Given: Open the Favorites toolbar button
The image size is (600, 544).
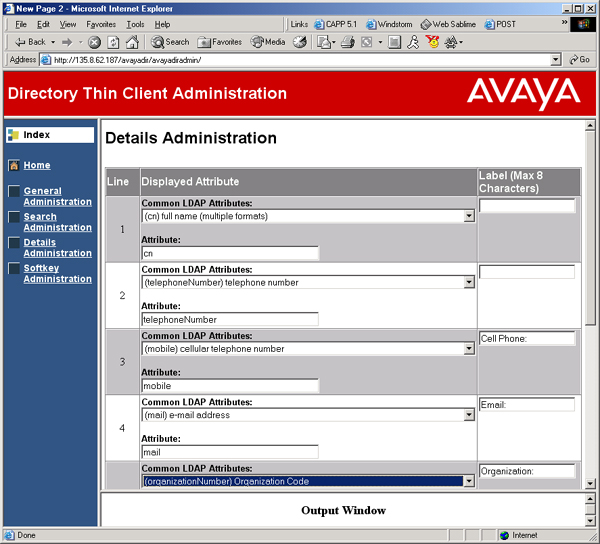Looking at the screenshot, I should pos(220,42).
